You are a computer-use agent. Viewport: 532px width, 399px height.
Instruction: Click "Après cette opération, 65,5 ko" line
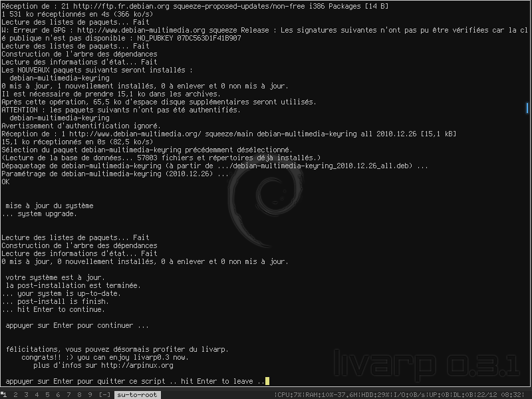[159, 102]
